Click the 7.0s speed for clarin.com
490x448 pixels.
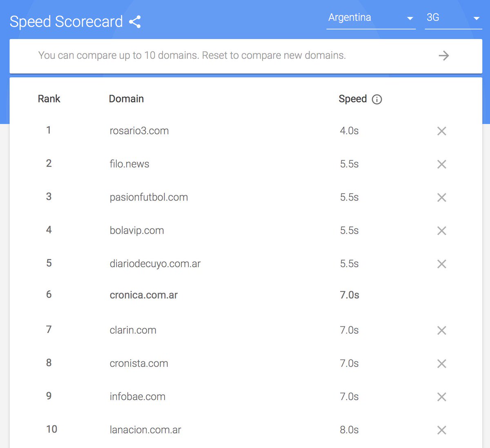click(x=349, y=330)
